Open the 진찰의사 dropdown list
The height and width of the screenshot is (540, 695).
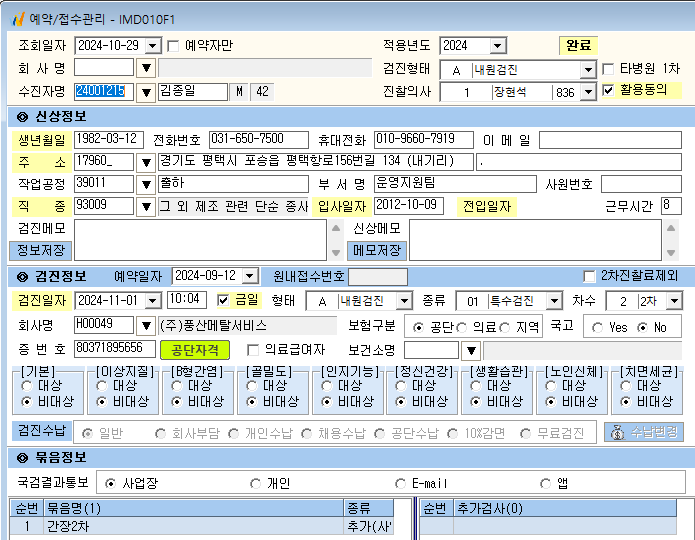(588, 92)
